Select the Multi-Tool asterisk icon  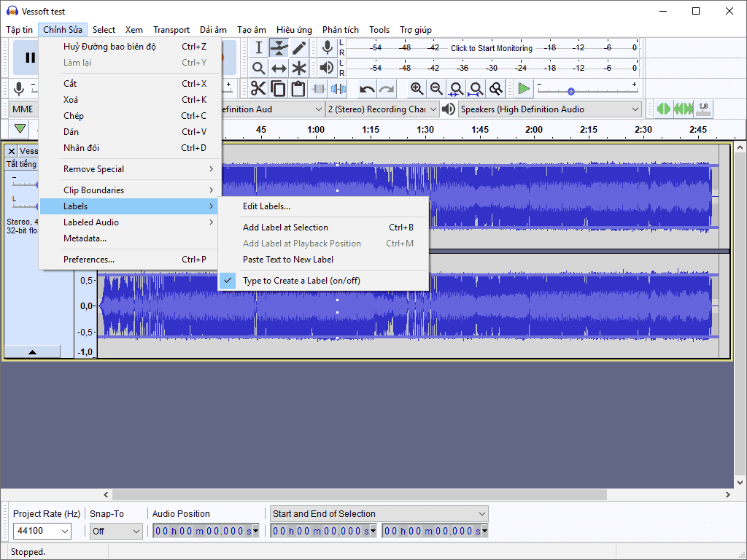pyautogui.click(x=299, y=68)
